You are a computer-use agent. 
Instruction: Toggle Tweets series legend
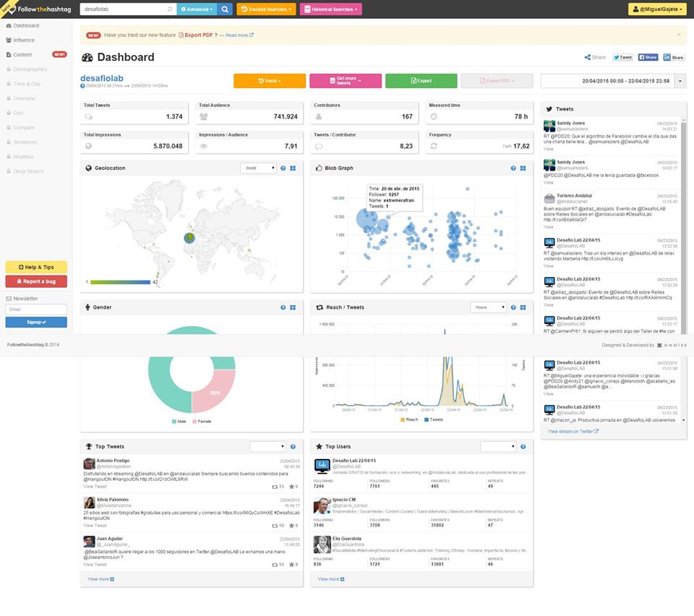[x=433, y=419]
